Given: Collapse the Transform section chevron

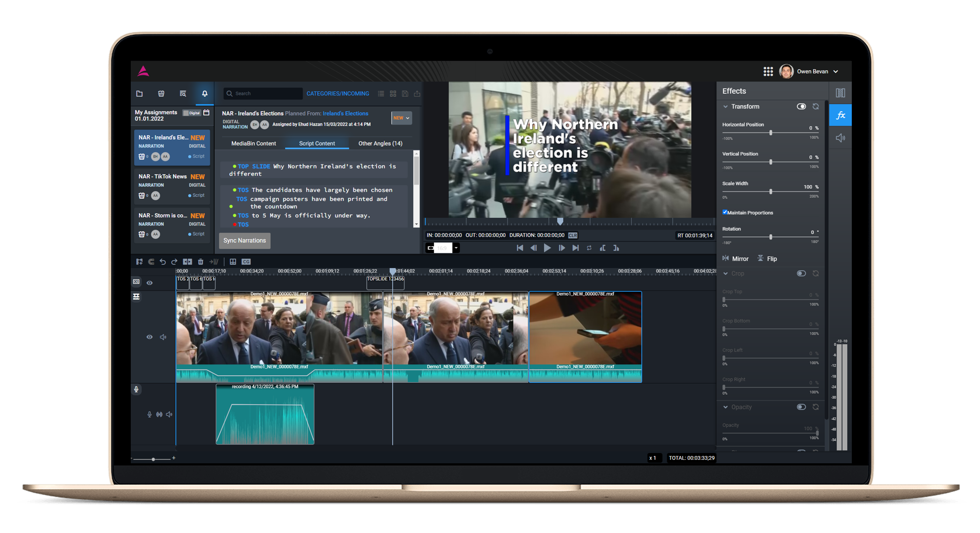Looking at the screenshot, I should (726, 107).
